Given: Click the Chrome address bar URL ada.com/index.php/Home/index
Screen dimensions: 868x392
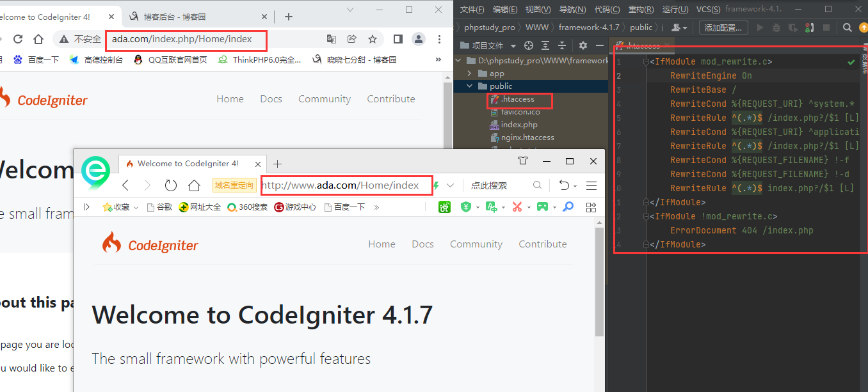Looking at the screenshot, I should [182, 39].
